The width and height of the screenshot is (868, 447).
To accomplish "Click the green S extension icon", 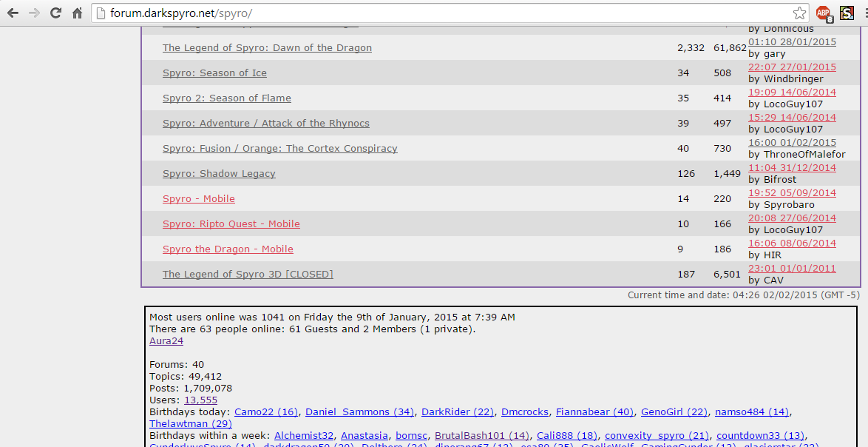I will [847, 13].
